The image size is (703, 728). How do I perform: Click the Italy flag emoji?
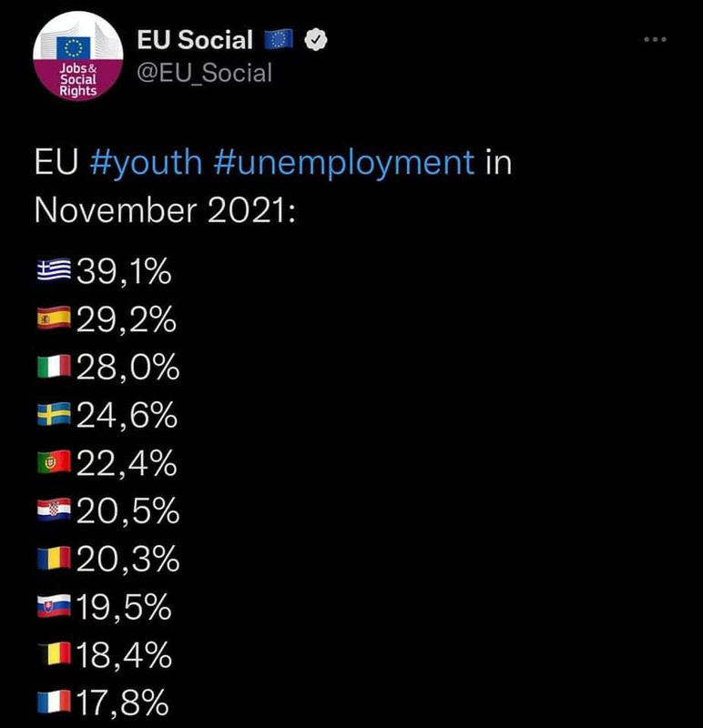pyautogui.click(x=55, y=368)
